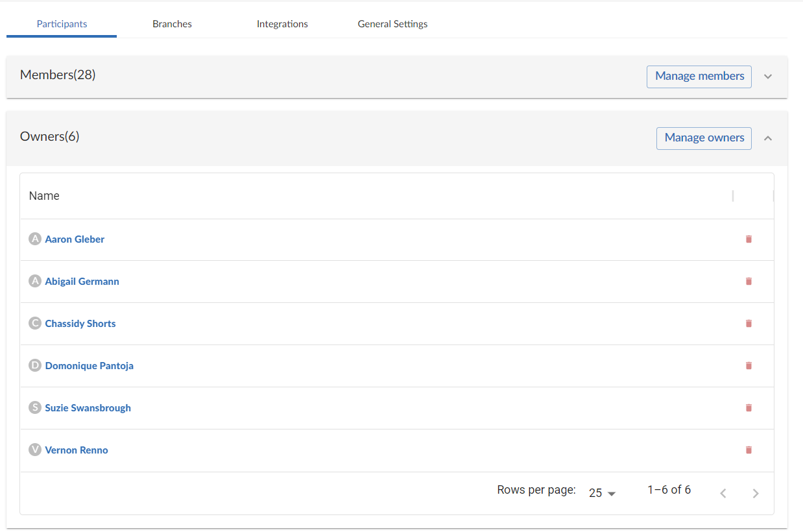Remove Abigail Germann with the trash icon

749,281
